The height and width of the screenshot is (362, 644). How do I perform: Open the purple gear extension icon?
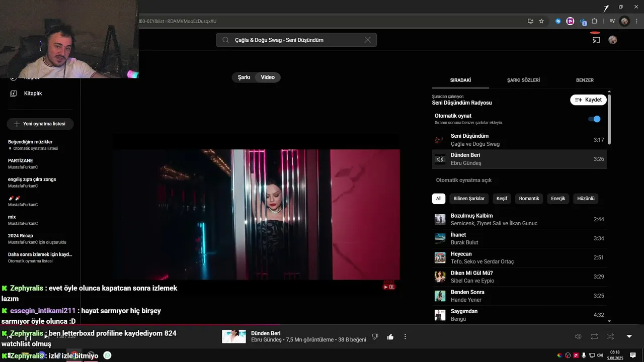coord(570,21)
